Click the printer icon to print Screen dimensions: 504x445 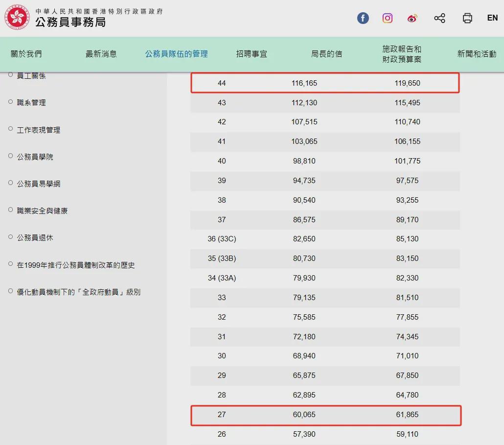click(x=467, y=18)
